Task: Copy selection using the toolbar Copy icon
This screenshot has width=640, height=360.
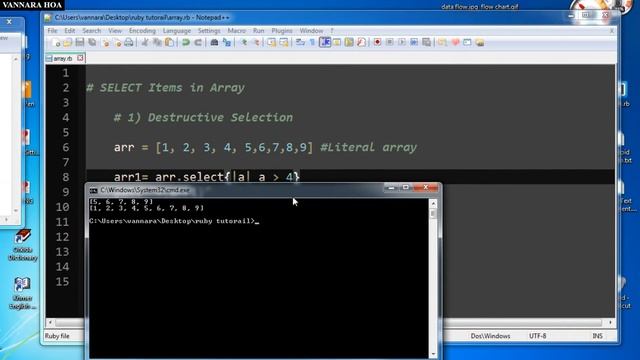Action: [157, 42]
